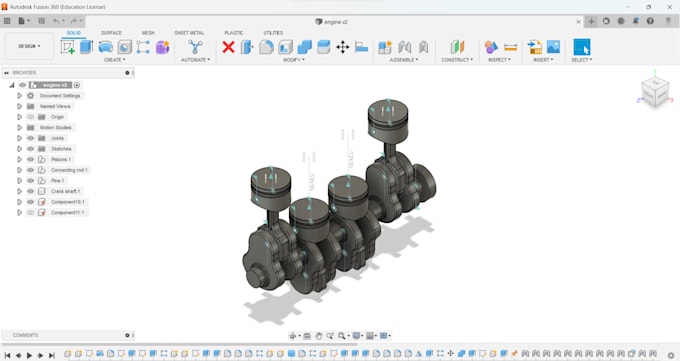The image size is (680, 361).
Task: Open the Automate tool icon
Action: 195,46
